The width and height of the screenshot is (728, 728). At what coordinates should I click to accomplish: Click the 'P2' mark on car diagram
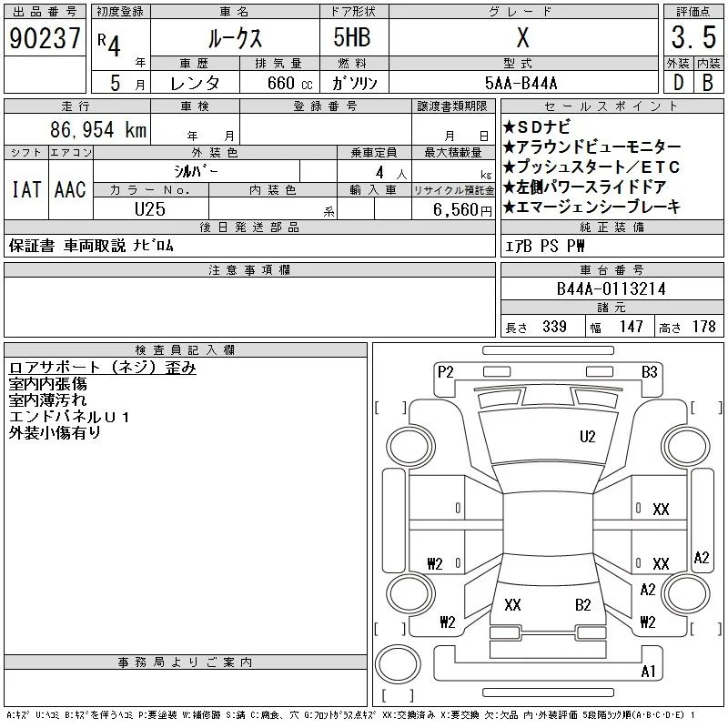click(445, 372)
